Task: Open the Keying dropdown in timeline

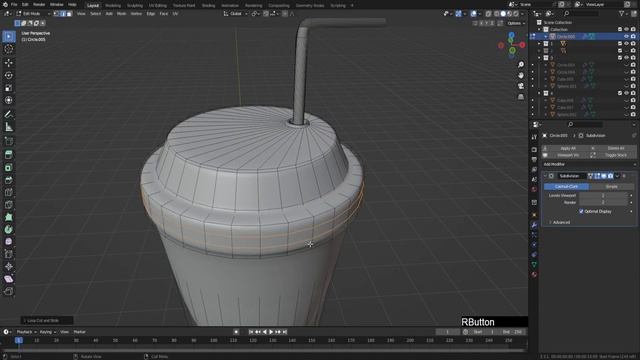Action: coord(48,332)
